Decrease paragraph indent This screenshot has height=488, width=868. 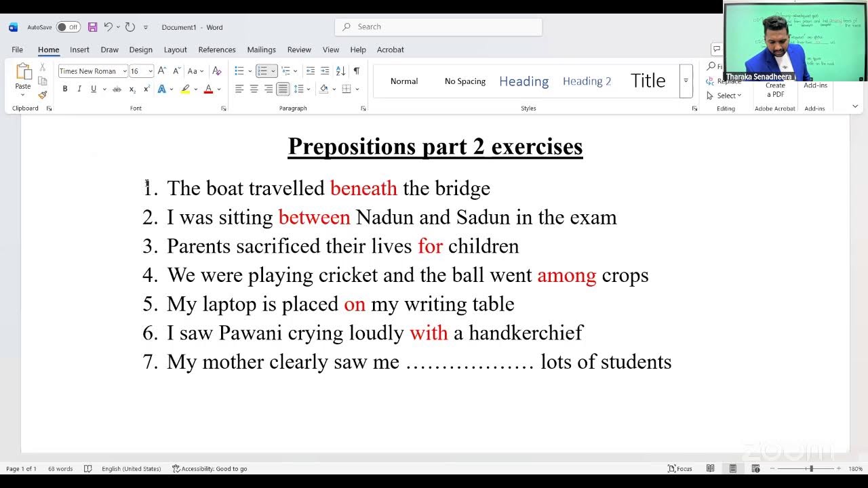pos(310,70)
